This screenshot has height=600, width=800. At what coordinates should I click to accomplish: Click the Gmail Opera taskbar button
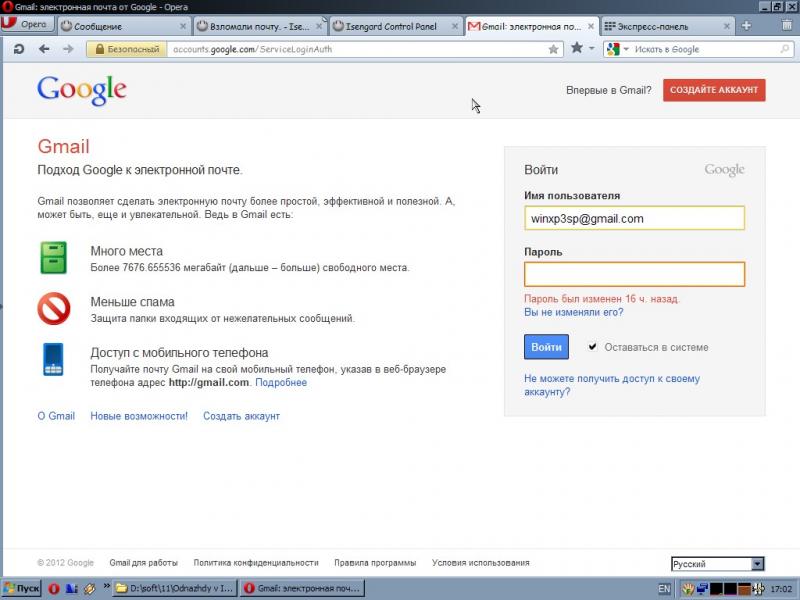[x=302, y=588]
